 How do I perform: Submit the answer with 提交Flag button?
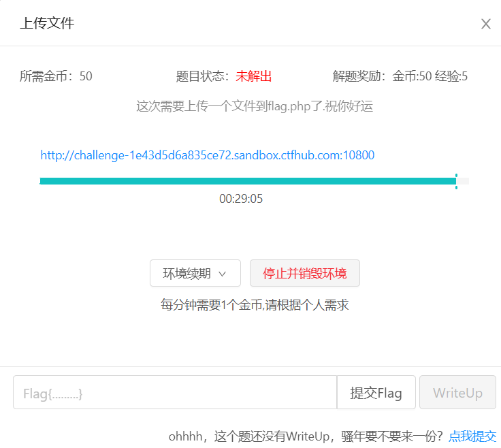tap(376, 393)
